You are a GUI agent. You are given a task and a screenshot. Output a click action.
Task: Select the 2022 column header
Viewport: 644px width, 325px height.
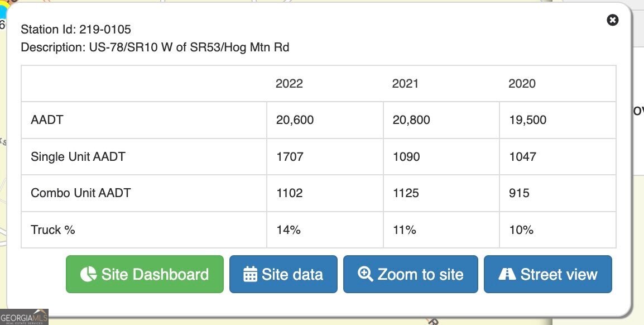point(289,84)
